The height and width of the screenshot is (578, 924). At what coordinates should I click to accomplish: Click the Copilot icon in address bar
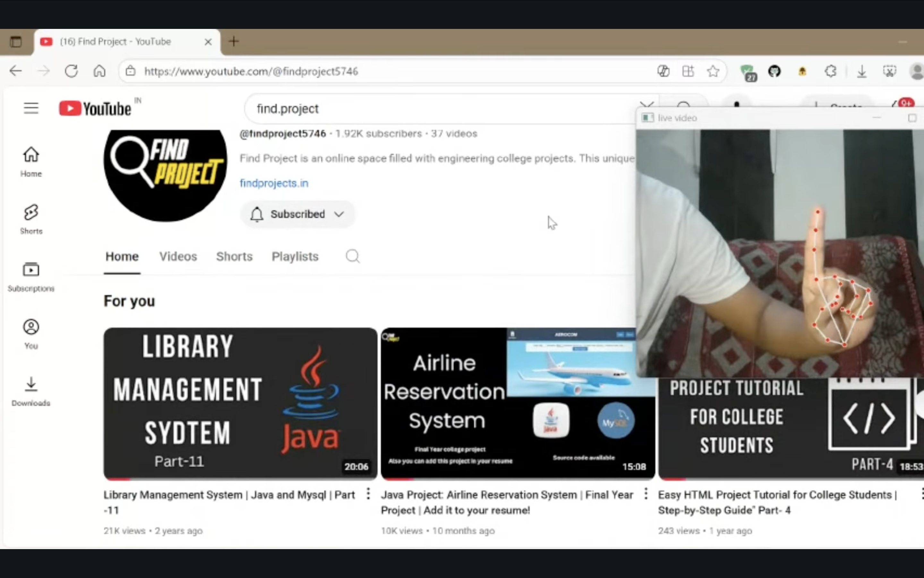663,71
